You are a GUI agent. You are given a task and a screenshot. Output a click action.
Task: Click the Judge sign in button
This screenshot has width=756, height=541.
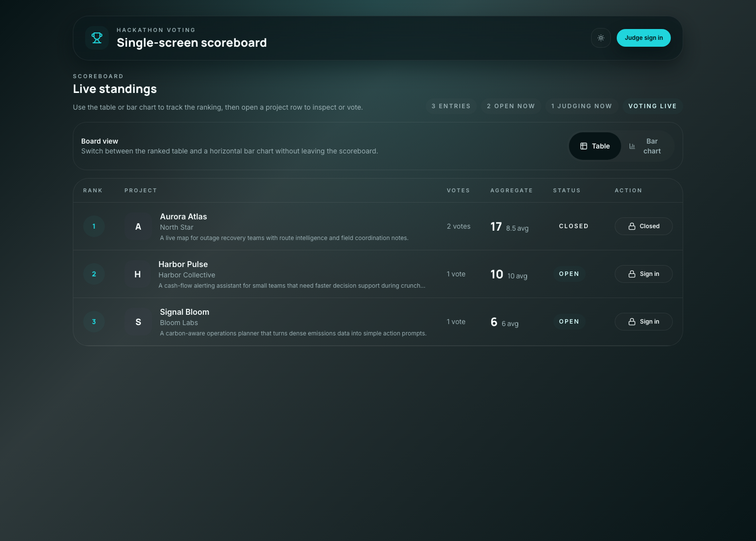[644, 38]
